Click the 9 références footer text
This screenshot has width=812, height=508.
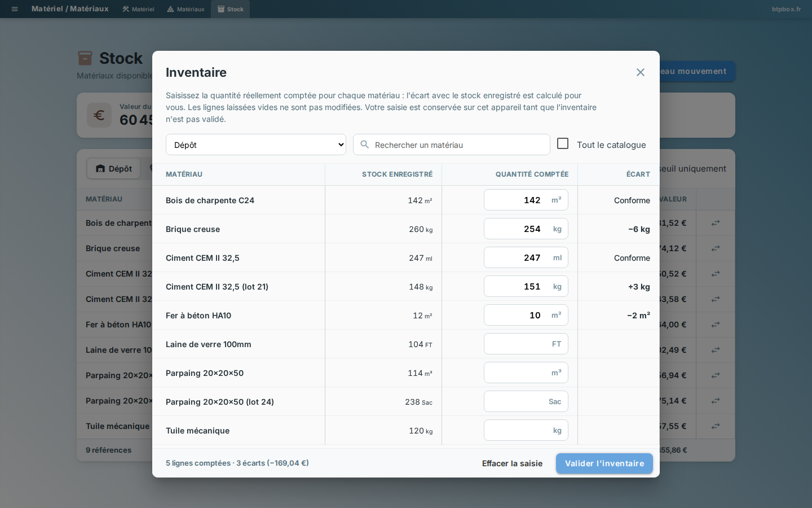pos(108,450)
